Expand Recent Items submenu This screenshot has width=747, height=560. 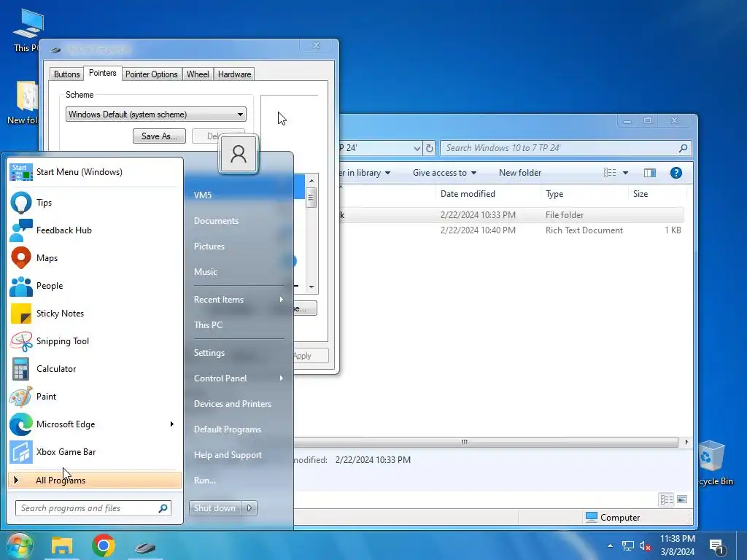281,299
